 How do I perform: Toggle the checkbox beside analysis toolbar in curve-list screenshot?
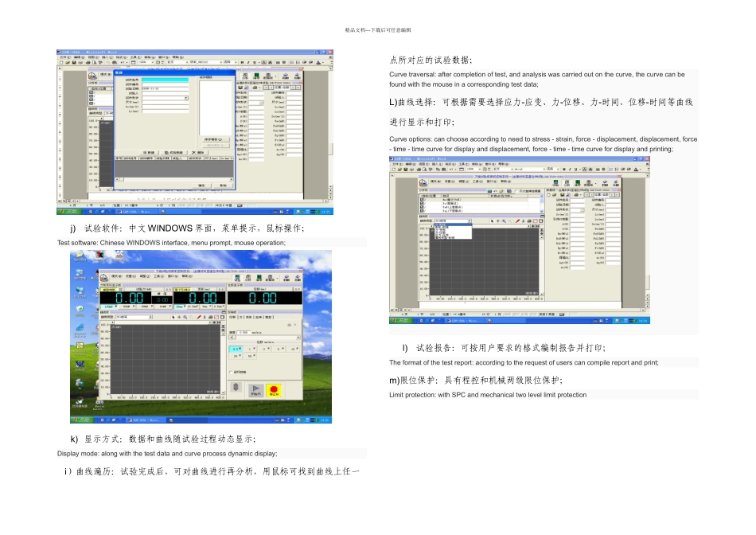point(516,191)
